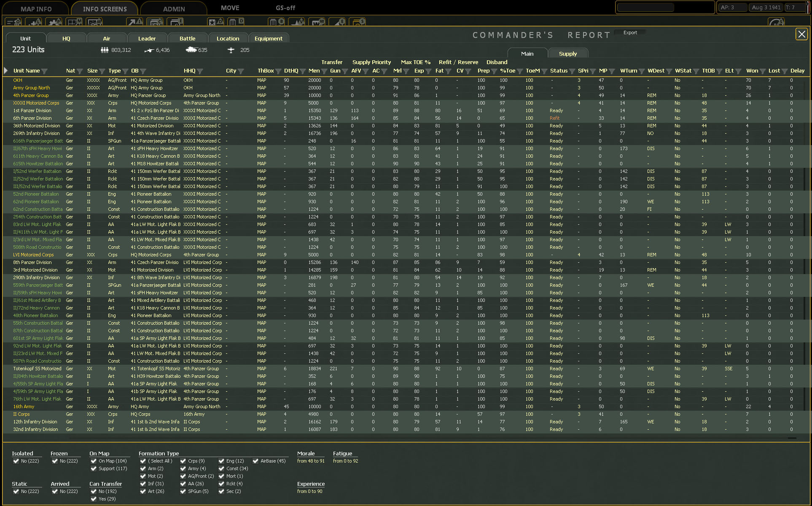Click the toolbar icon labeled M
This screenshot has height=506, width=812.
coord(74,22)
